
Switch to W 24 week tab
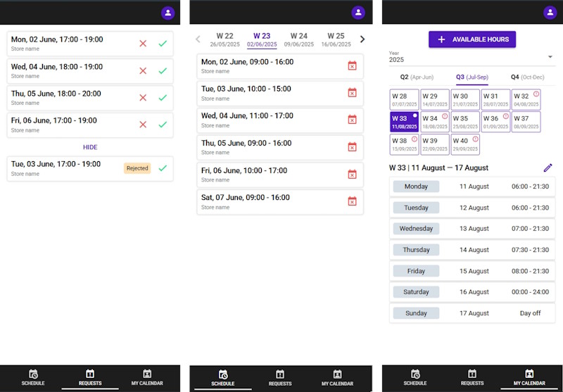pyautogui.click(x=298, y=39)
